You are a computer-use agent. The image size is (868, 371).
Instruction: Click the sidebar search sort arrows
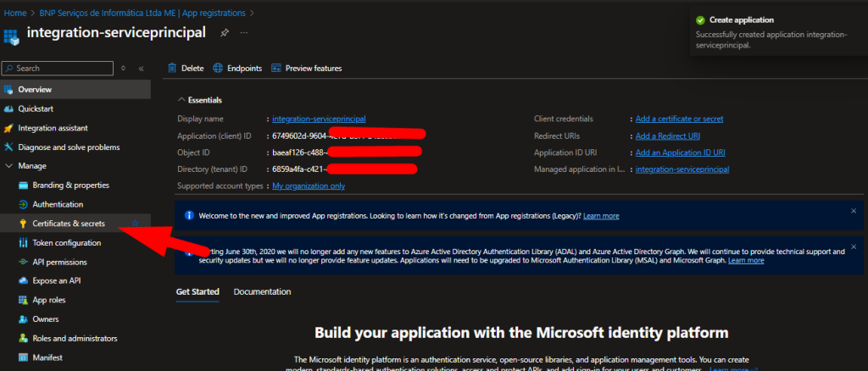click(x=124, y=68)
